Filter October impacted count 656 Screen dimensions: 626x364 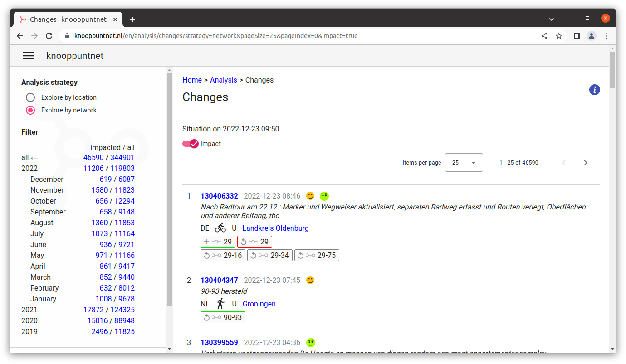102,201
